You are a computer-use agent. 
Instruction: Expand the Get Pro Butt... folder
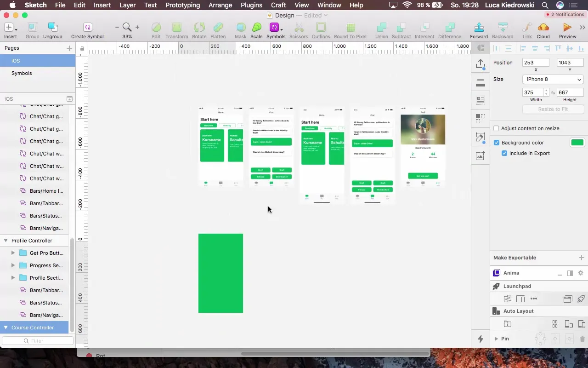13,253
